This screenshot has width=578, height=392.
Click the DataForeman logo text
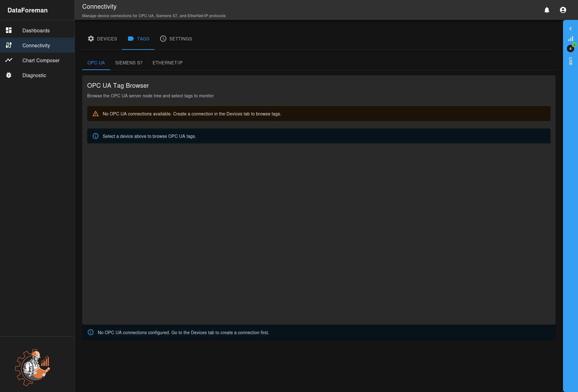pos(27,10)
